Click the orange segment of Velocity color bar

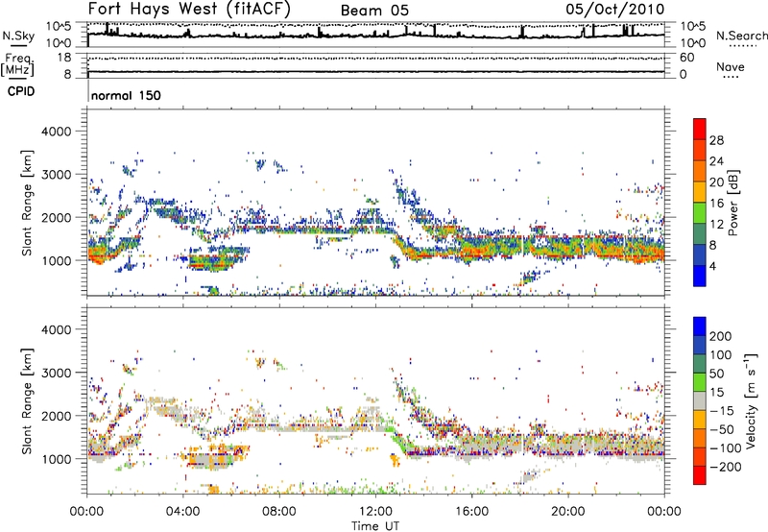(700, 439)
